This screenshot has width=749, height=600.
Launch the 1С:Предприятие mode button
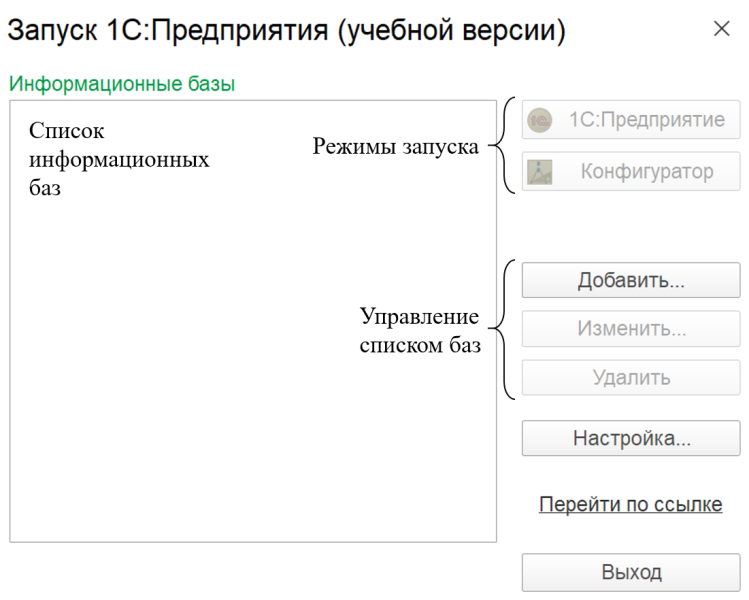[631, 120]
